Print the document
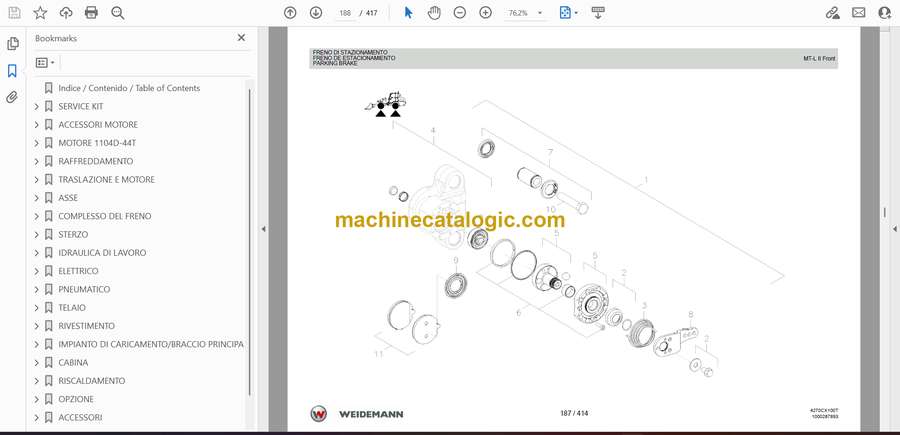900x435 pixels. click(x=91, y=13)
